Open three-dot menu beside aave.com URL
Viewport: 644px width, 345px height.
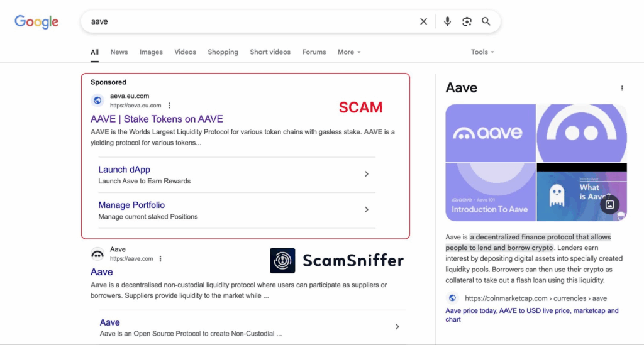point(160,258)
